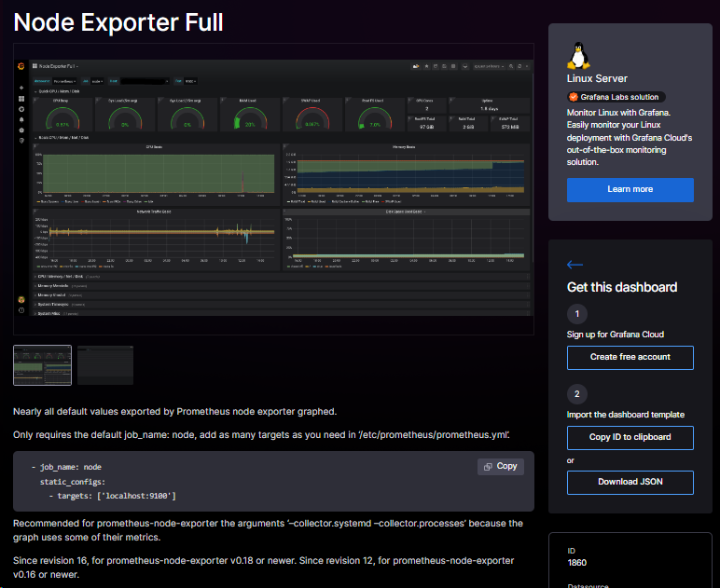Download the dashboard JSON
The width and height of the screenshot is (720, 588).
click(x=630, y=482)
